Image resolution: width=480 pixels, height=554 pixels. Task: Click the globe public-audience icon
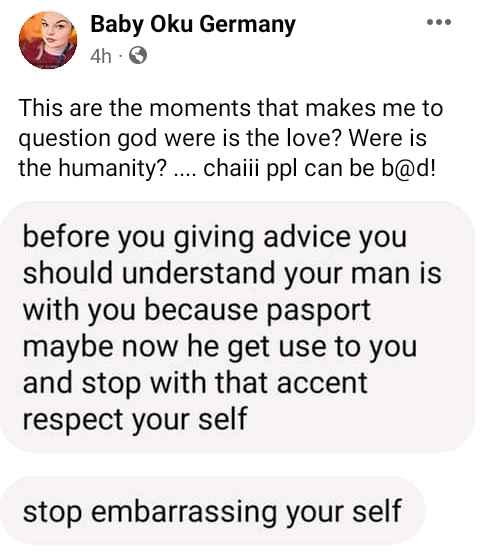[x=138, y=55]
